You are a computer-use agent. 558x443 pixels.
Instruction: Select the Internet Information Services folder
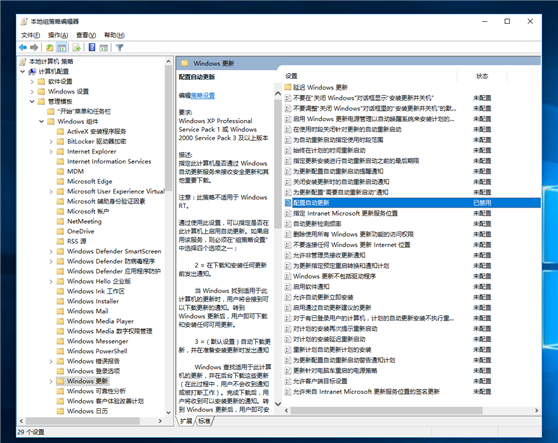(109, 161)
